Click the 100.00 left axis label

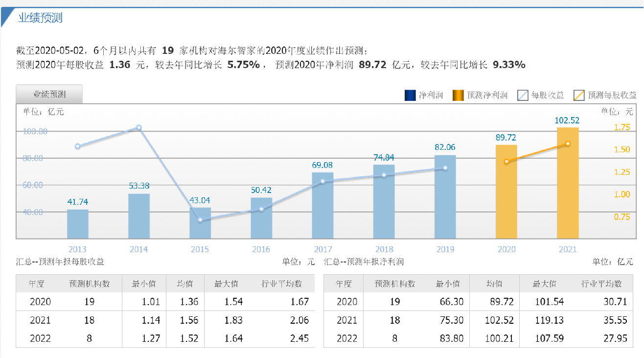pyautogui.click(x=35, y=131)
